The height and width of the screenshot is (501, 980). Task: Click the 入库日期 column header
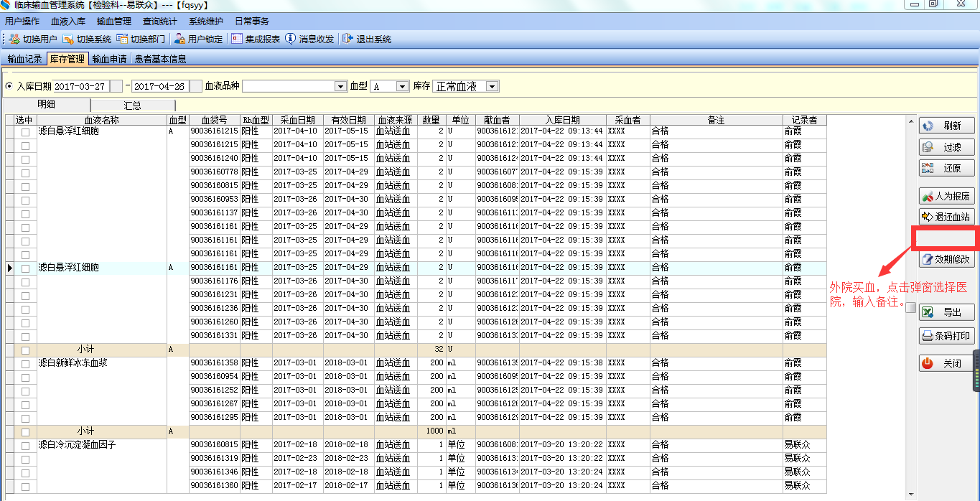coord(563,121)
